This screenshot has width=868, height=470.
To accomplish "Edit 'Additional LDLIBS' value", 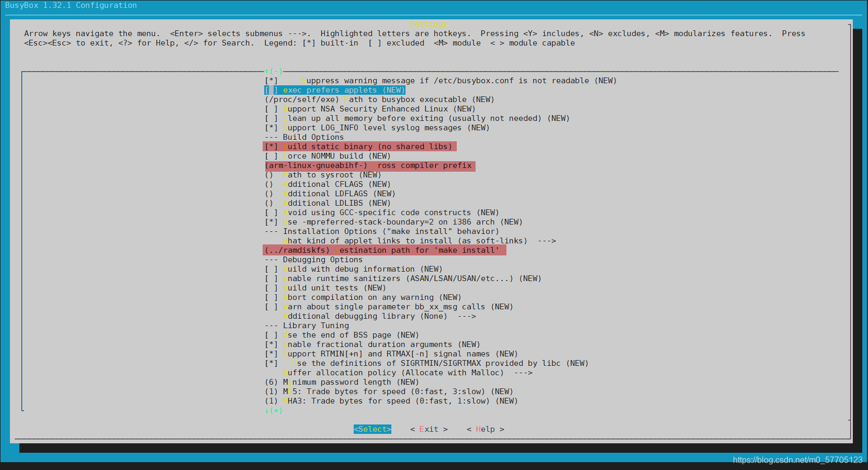I will coord(328,203).
